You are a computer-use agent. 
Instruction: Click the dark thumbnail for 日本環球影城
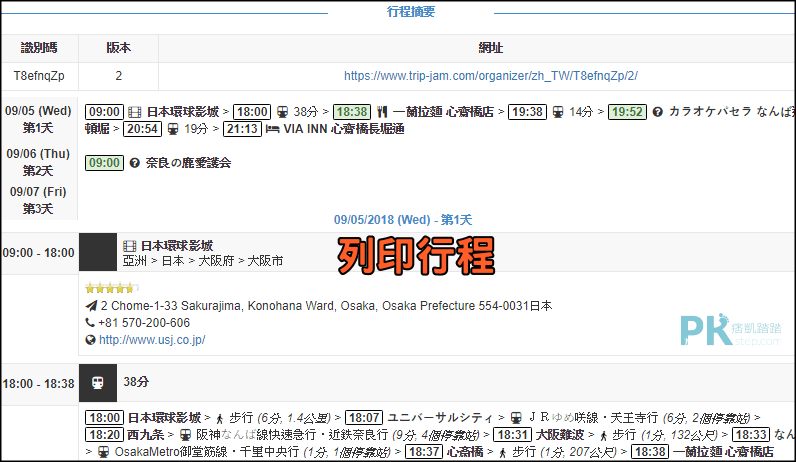[x=98, y=252]
